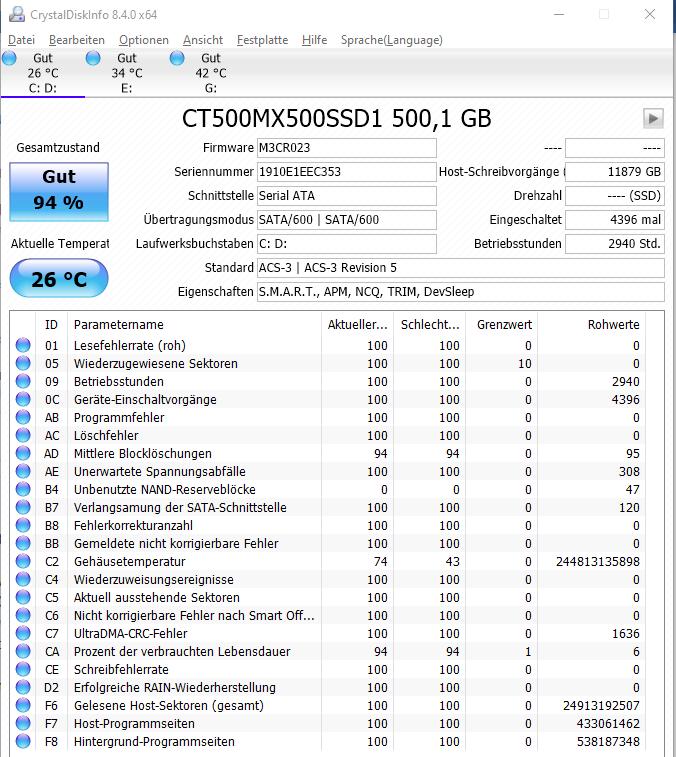The height and width of the screenshot is (757, 676).
Task: Click status icon of Wiederzugewiesene Sektoren row
Action: 23,364
